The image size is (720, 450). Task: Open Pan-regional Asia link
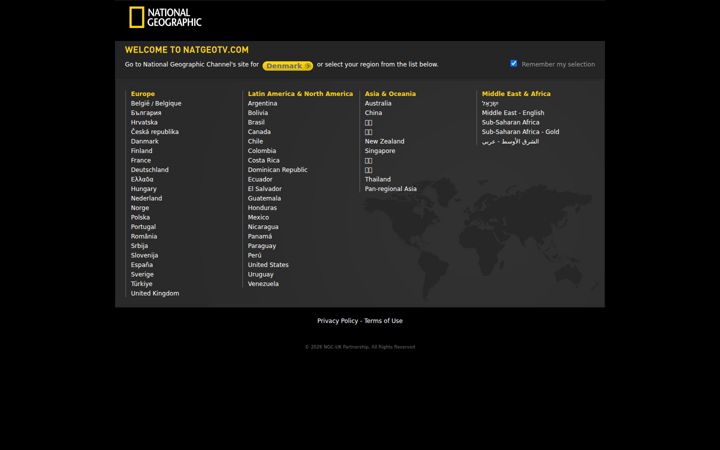pos(391,189)
